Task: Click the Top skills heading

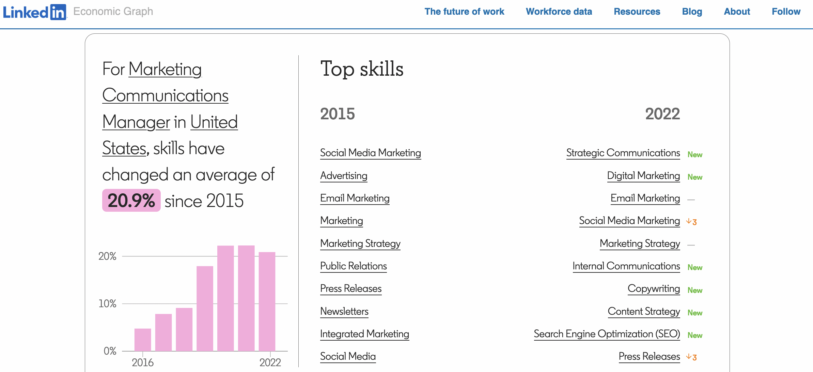Action: coord(362,69)
